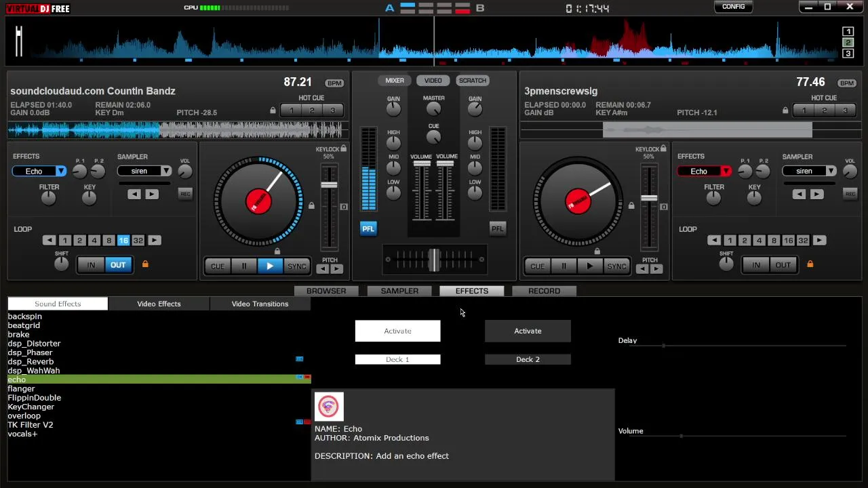The height and width of the screenshot is (488, 868).
Task: Toggle right deck loop lock icon
Action: pyautogui.click(x=810, y=264)
